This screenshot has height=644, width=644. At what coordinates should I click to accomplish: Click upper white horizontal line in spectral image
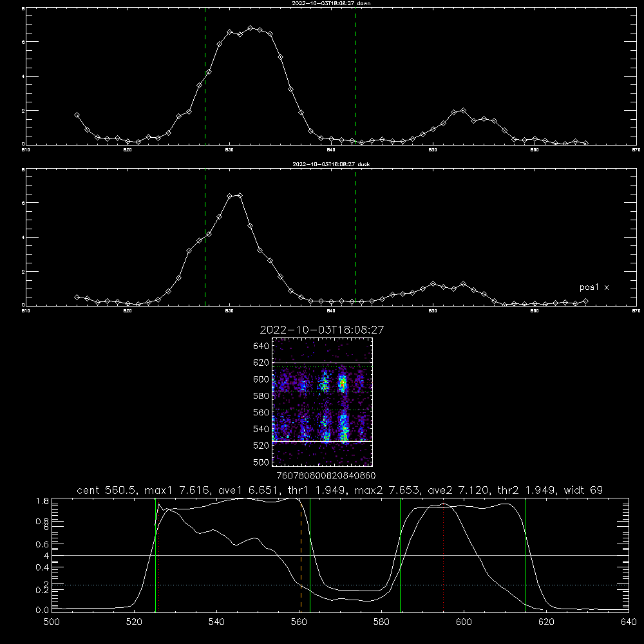323,363
